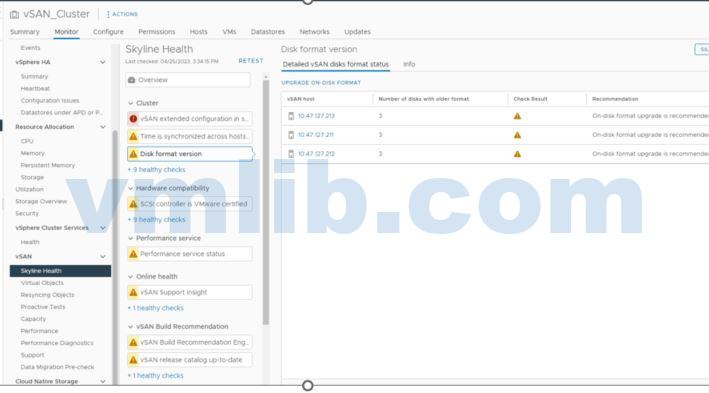Switch to the Configure tab
This screenshot has height=393, width=709.
pos(108,32)
